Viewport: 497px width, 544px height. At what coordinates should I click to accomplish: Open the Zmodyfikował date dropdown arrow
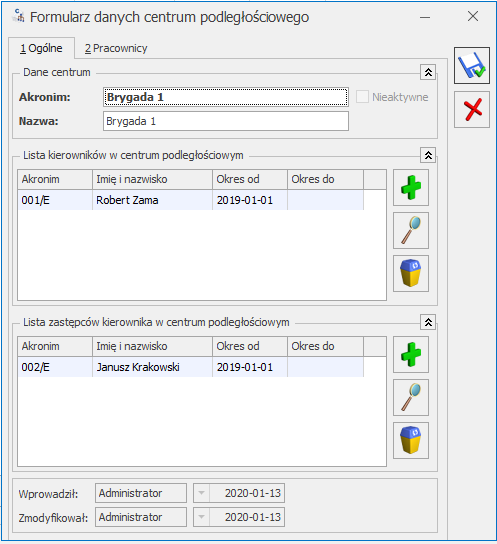tap(201, 517)
